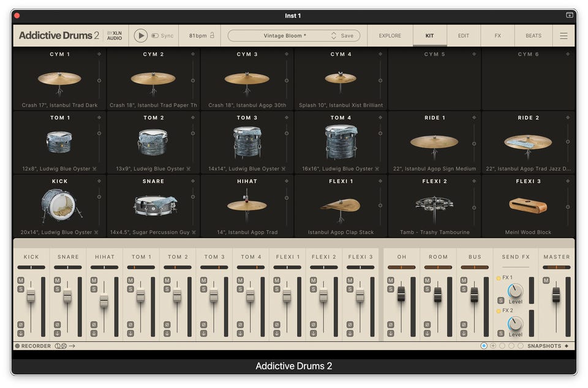This screenshot has width=588, height=388.
Task: Click the 81bpm tempo value
Action: (198, 35)
